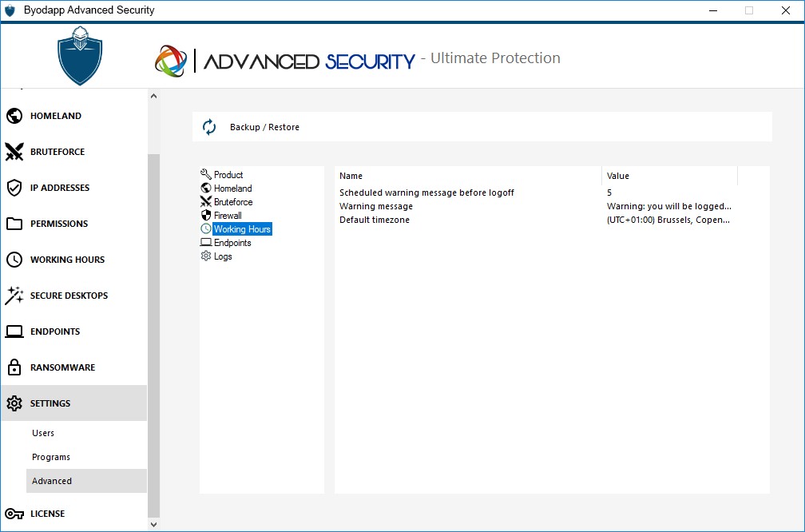Select Product in the settings tree
This screenshot has height=532, width=805.
[x=228, y=175]
